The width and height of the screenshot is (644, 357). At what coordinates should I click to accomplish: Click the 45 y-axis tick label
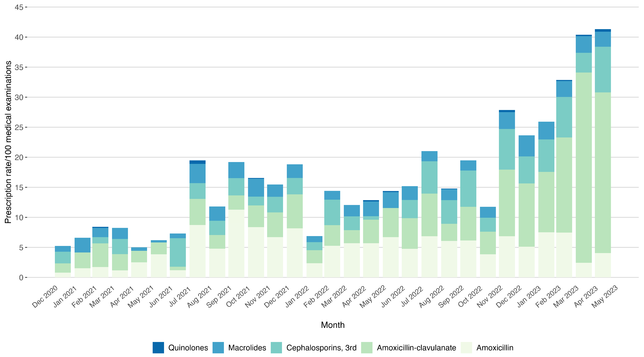point(19,7)
